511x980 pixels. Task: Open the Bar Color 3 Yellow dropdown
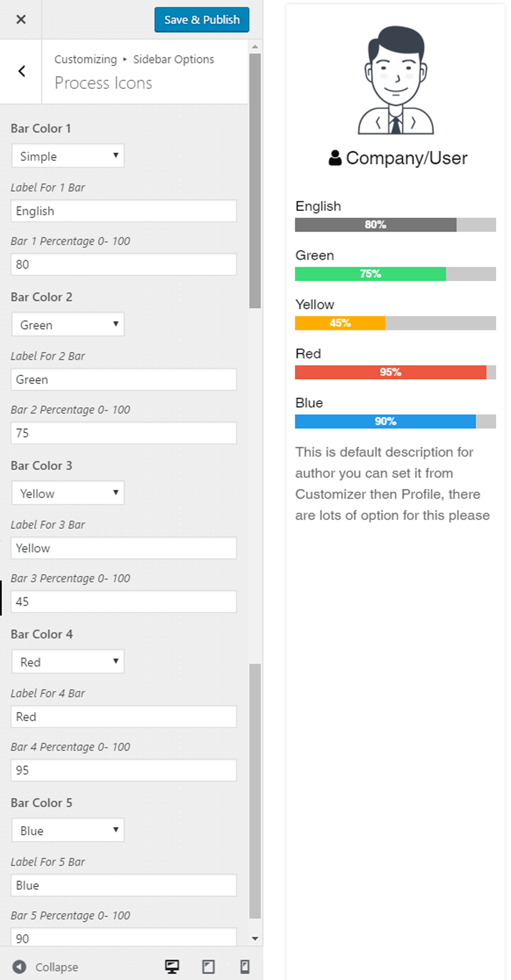pos(68,493)
